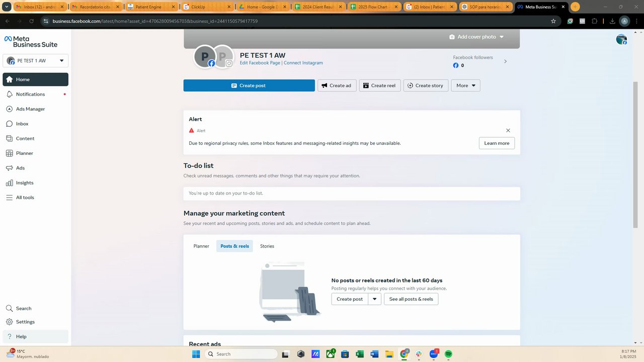Viewport: 644px width, 362px height.
Task: Open Chrome tab search dropdown
Action: click(7, 7)
